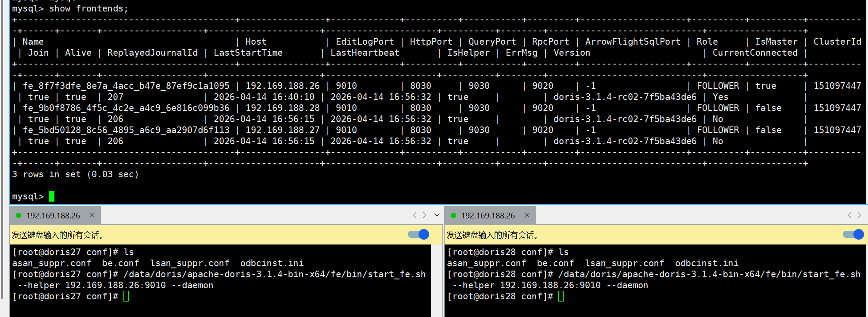This screenshot has height=317, width=868.
Task: Click next-tab arrow in left pane
Action: click(x=424, y=215)
